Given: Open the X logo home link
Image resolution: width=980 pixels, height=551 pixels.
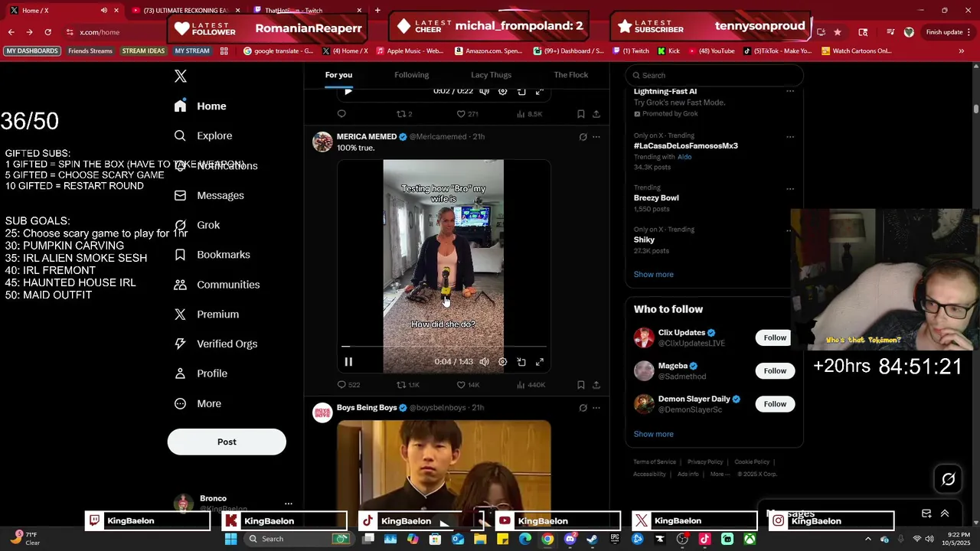Looking at the screenshot, I should coord(180,76).
